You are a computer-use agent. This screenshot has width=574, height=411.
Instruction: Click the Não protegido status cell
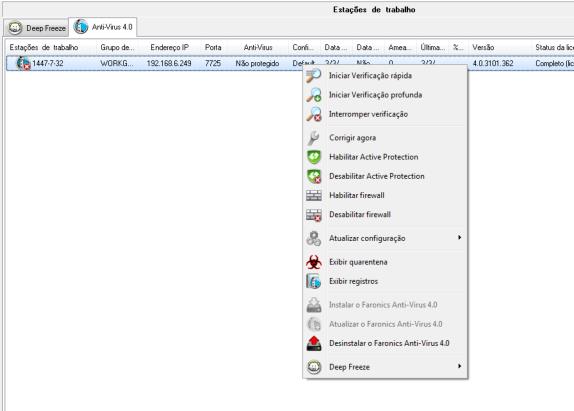(257, 63)
